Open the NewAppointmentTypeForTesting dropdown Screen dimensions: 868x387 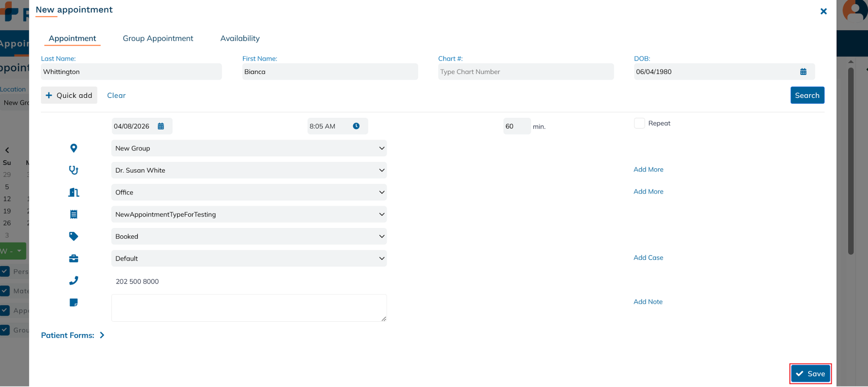249,214
